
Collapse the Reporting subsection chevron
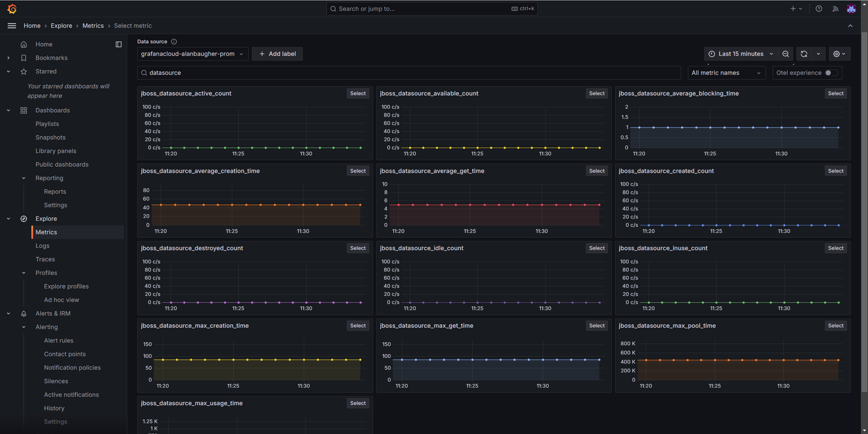point(24,178)
